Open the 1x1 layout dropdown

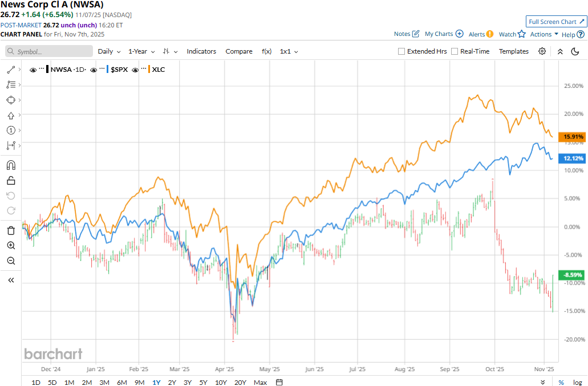(x=289, y=51)
